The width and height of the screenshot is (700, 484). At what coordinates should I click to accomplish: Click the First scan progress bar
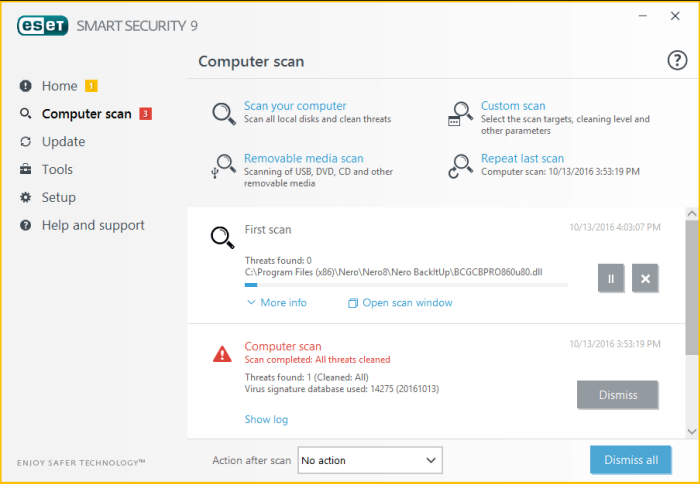point(406,285)
